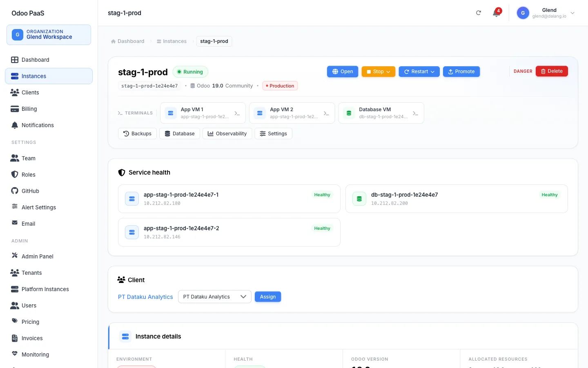Screen dimensions: 588x368
Task: Open the Backups tab
Action: [137, 134]
